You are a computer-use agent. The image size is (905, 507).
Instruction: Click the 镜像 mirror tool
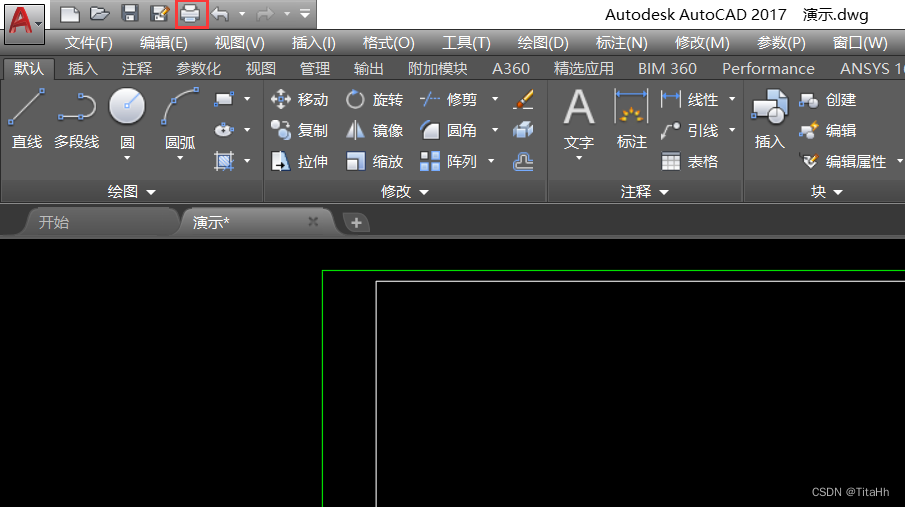[x=374, y=131]
